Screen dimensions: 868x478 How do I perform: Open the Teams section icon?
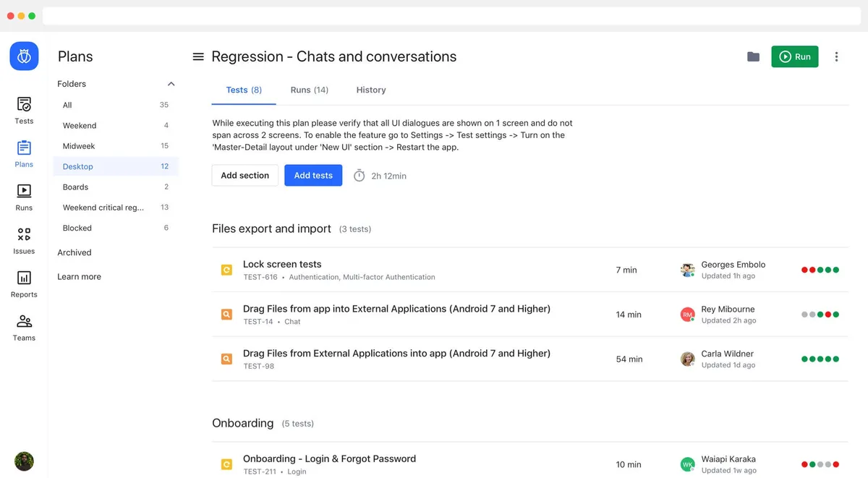(x=24, y=327)
